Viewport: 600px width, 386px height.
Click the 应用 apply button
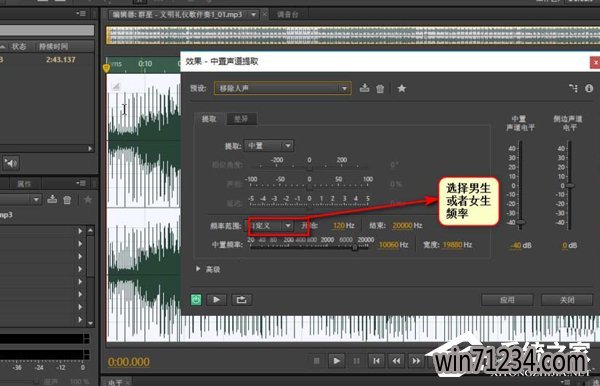click(507, 300)
